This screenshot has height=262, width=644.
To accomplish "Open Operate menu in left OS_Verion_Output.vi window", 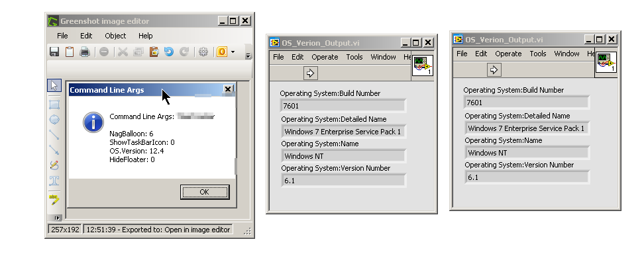I will click(325, 57).
